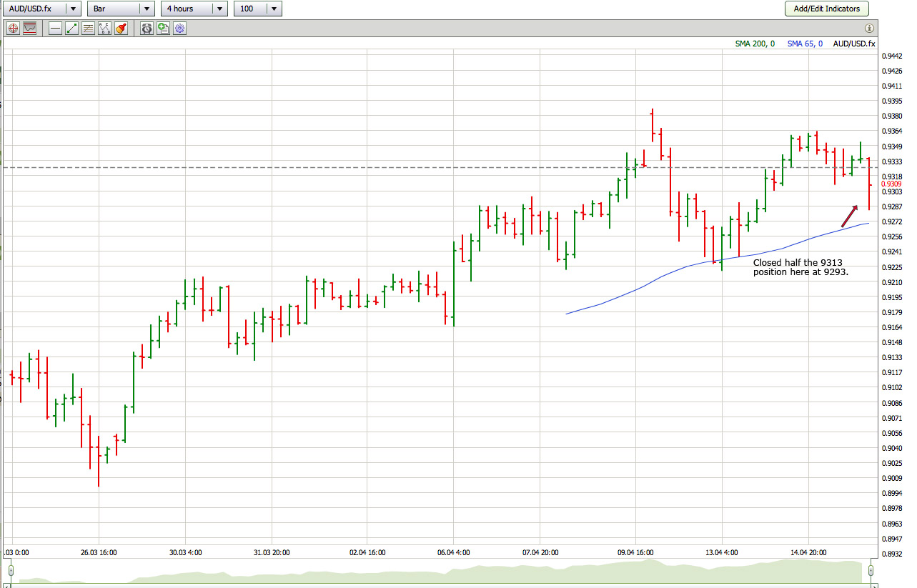Click the Add/Edit Indicators button
The height and width of the screenshot is (588, 917).
(x=826, y=9)
